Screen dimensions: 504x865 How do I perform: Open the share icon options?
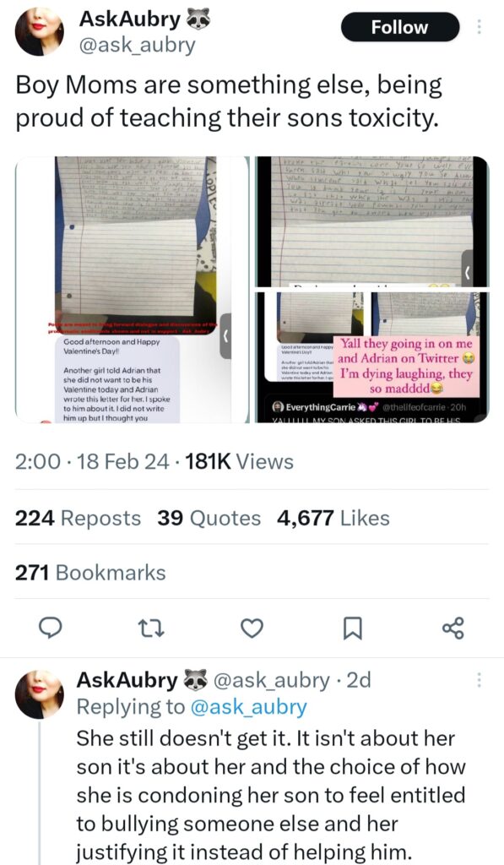pos(453,628)
